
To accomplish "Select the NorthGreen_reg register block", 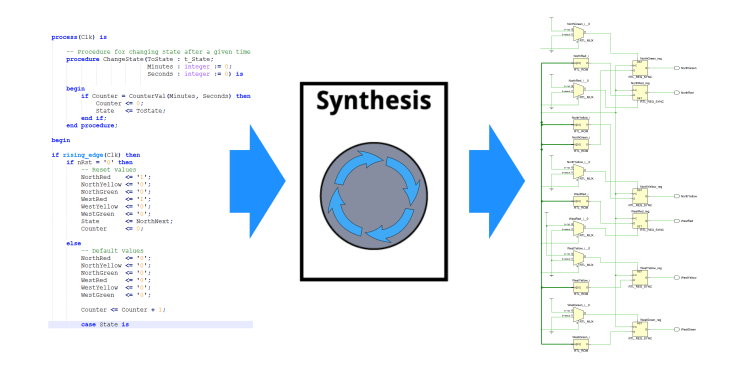I will 640,68.
